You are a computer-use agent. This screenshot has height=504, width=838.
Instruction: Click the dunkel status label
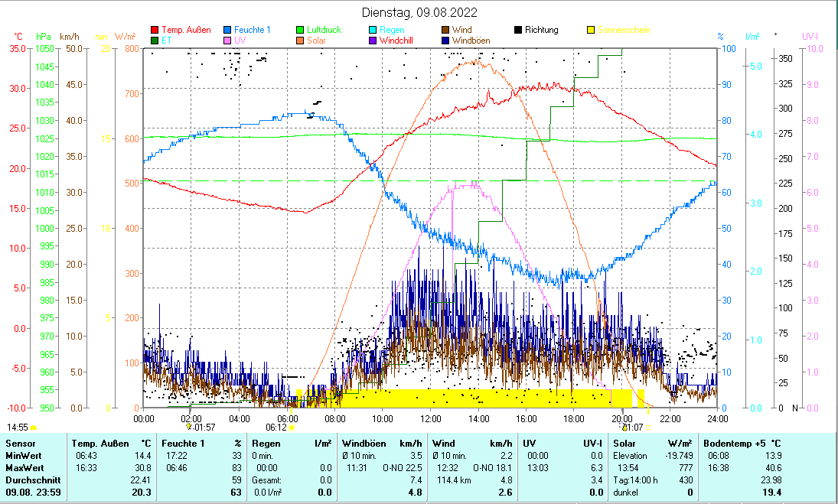pyautogui.click(x=625, y=493)
